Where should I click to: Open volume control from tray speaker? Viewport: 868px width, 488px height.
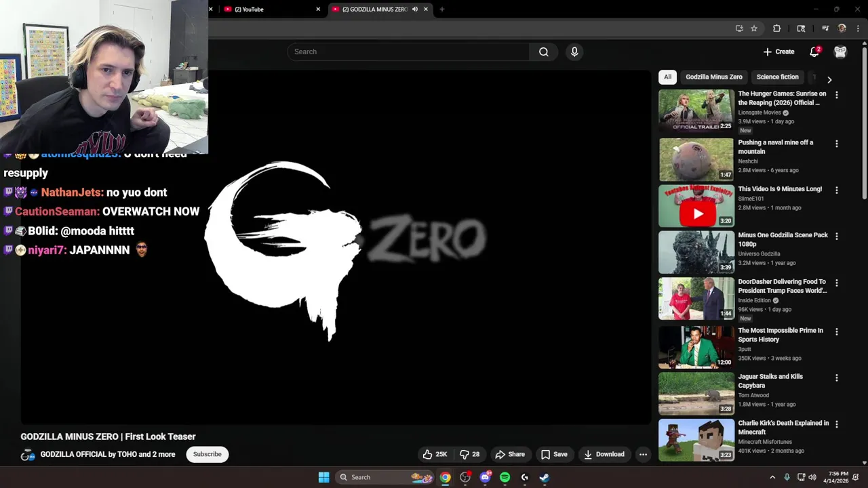[x=812, y=477]
